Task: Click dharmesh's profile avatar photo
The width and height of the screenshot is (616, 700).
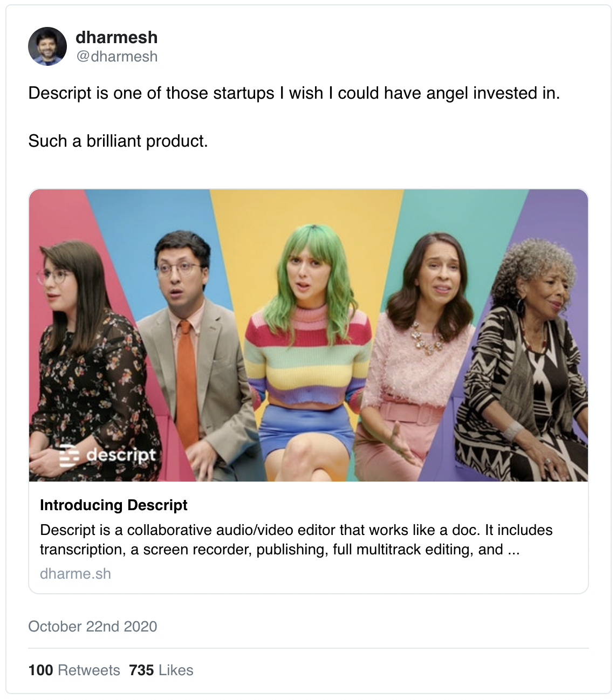Action: coord(47,46)
